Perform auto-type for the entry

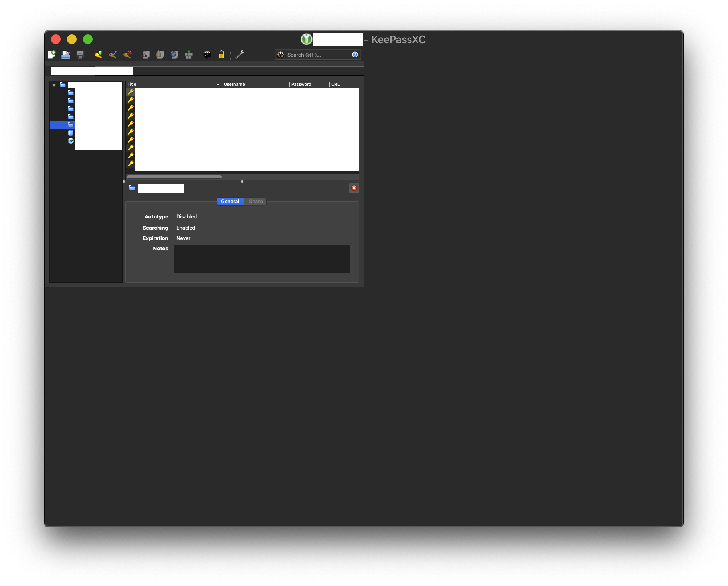click(188, 55)
